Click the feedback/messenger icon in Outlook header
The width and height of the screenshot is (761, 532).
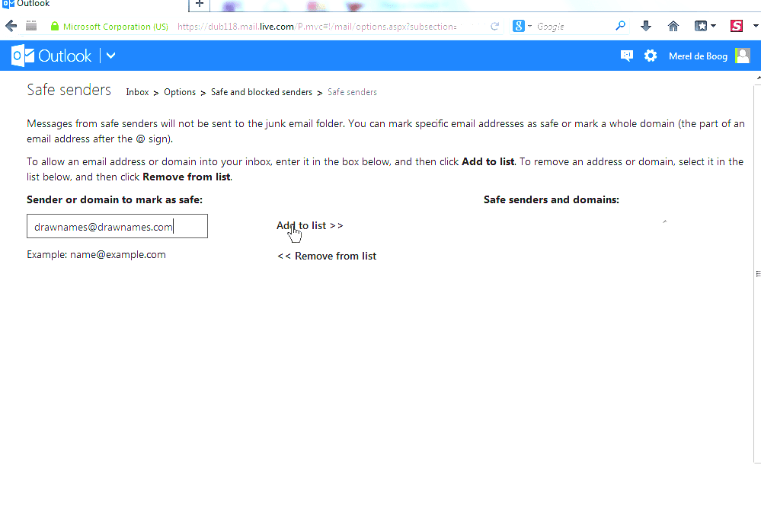626,56
